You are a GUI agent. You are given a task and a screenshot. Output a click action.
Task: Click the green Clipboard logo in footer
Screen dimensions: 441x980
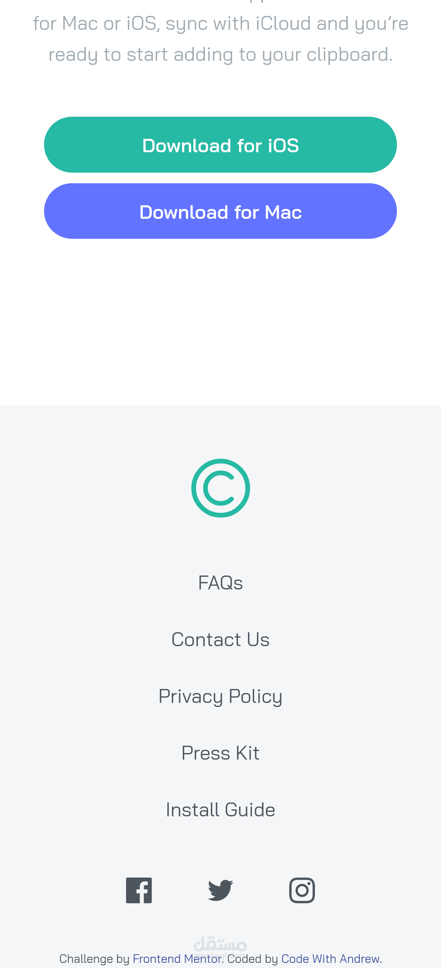pos(220,488)
